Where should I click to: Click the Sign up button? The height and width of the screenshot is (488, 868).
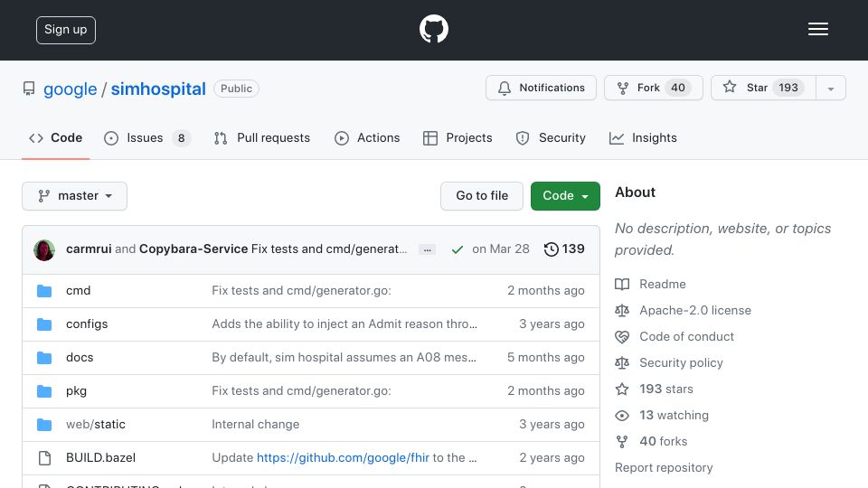pos(66,30)
